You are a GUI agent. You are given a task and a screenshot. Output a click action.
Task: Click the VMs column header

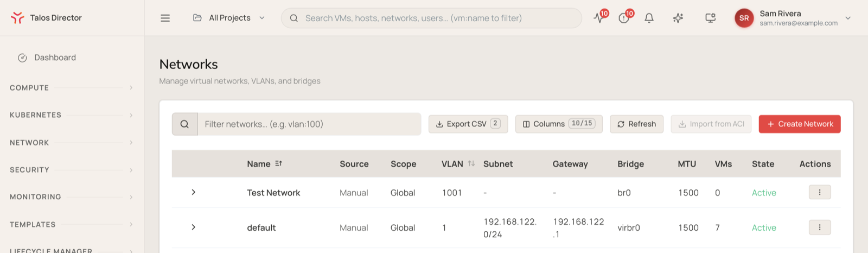click(723, 164)
